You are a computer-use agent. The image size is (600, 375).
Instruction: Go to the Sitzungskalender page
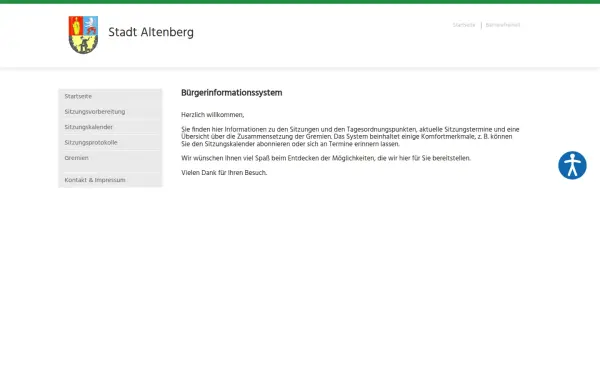coord(88,127)
